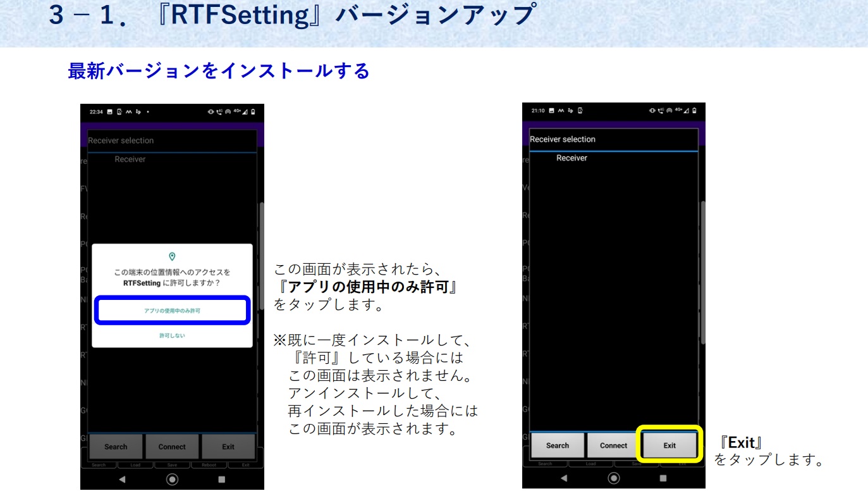
Task: Click the location pin icon in dialog
Action: point(172,256)
